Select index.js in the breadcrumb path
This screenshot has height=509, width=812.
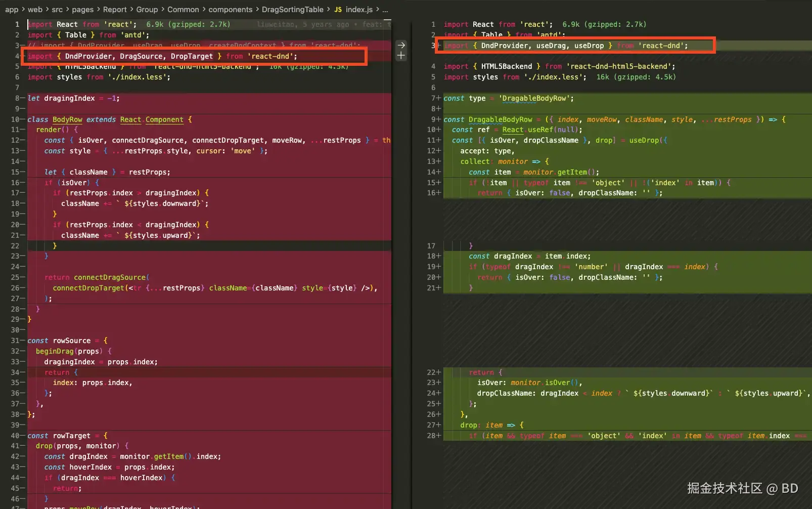(x=359, y=10)
